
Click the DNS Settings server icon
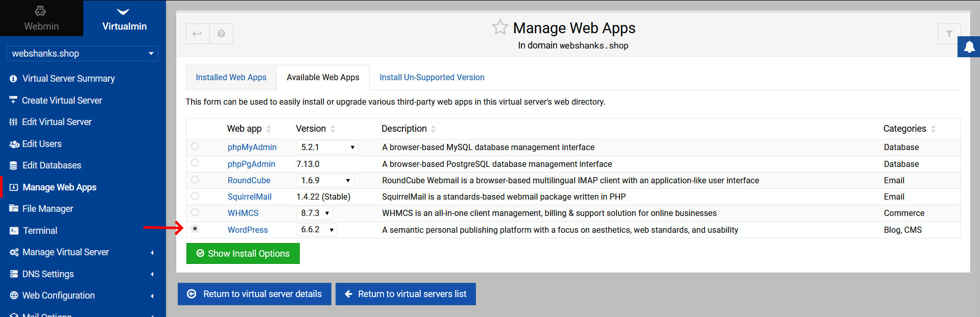pos(14,274)
